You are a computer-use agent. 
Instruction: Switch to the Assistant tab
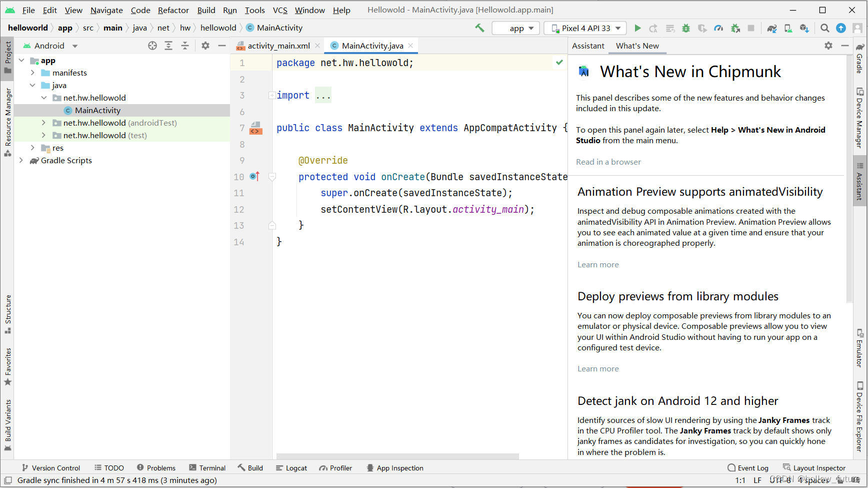(x=588, y=46)
